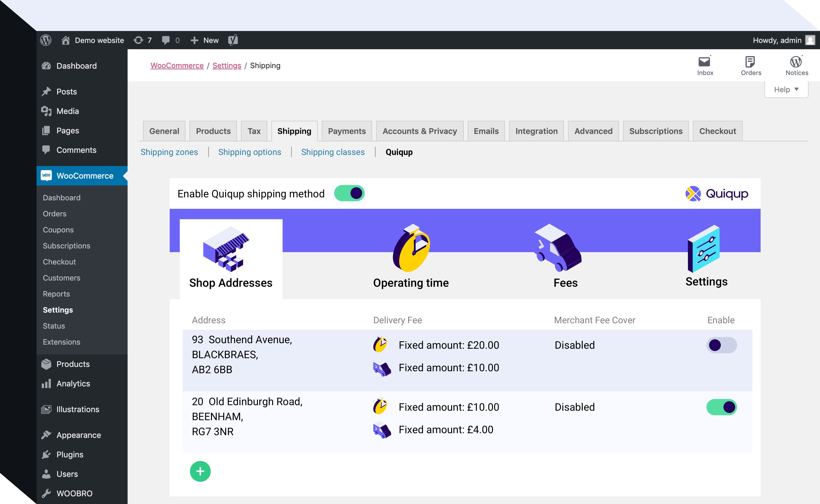Click Howdy, admin avatar
The width and height of the screenshot is (820, 504).
pos(810,40)
